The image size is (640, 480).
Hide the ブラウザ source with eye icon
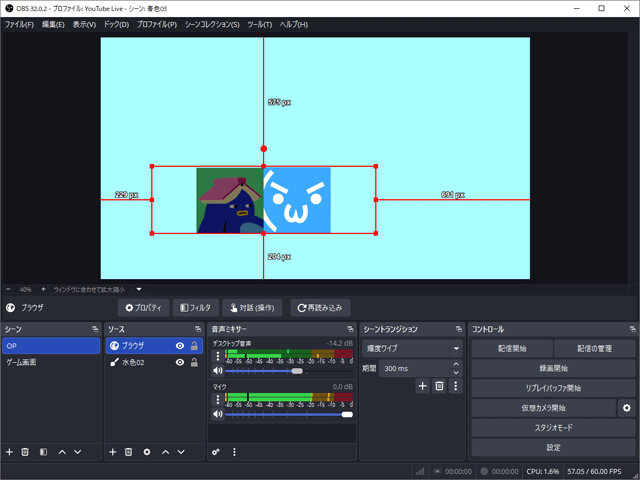[x=180, y=345]
